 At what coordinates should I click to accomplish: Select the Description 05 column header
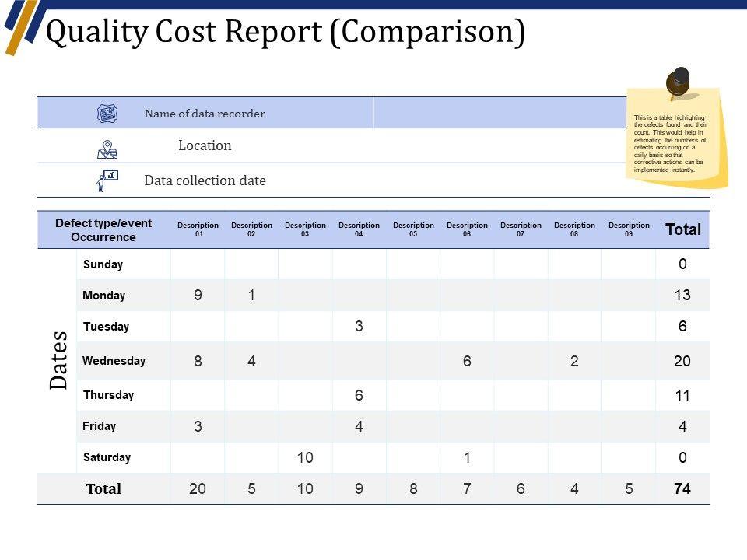pos(413,229)
